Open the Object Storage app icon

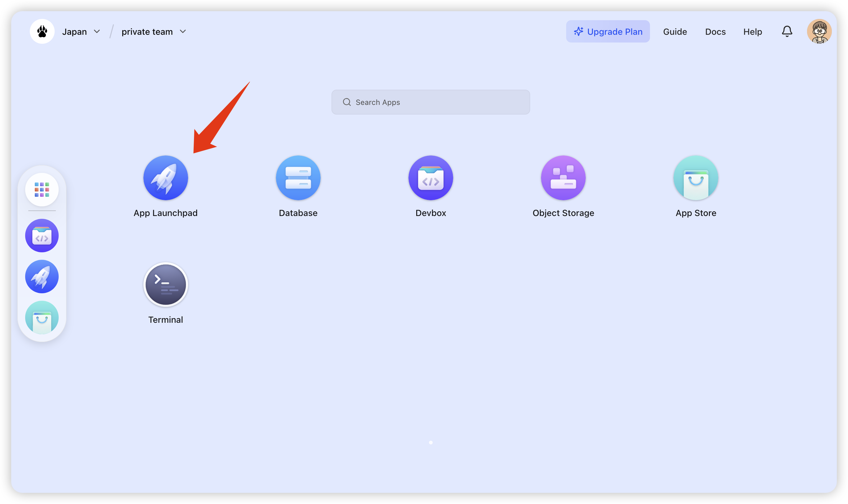pos(563,178)
